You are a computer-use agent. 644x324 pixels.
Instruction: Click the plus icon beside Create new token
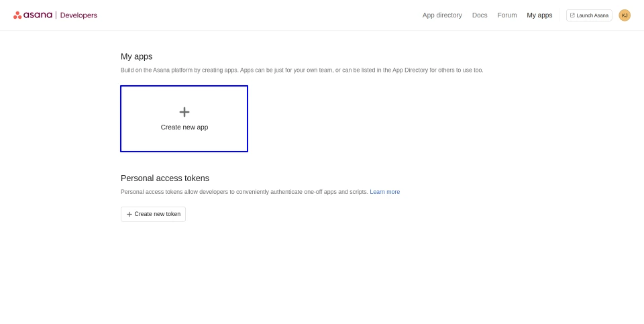pyautogui.click(x=129, y=214)
